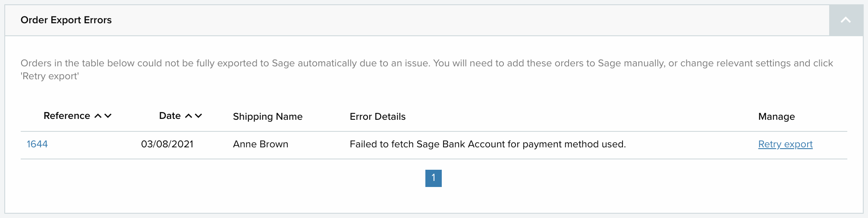Select the Shipping Name column header
This screenshot has height=218, width=868.
coord(267,117)
